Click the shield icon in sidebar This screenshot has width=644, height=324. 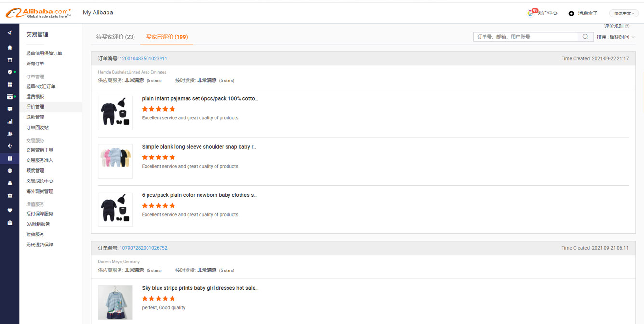[10, 72]
